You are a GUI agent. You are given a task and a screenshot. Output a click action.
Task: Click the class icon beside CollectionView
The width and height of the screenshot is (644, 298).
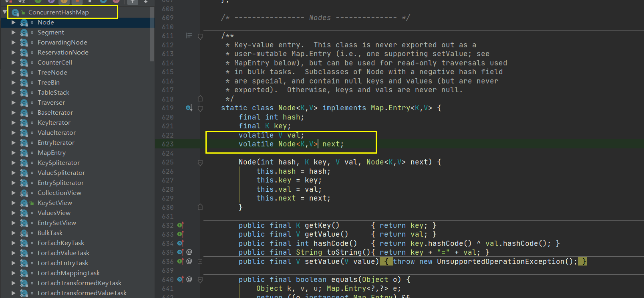pyautogui.click(x=24, y=193)
